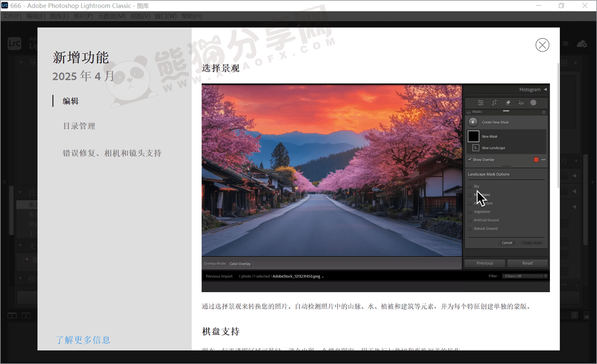Check the Vegetation mask option
The height and width of the screenshot is (364, 597).
[470, 212]
